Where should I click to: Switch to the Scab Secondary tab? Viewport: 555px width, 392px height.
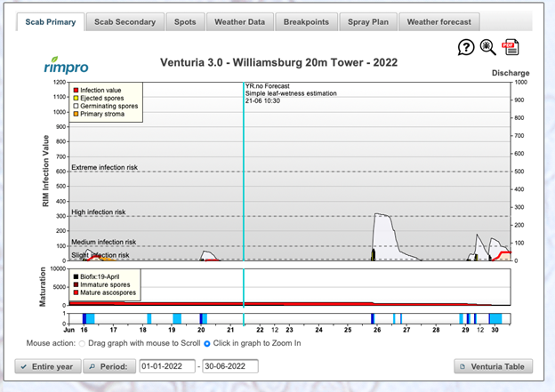pyautogui.click(x=125, y=21)
